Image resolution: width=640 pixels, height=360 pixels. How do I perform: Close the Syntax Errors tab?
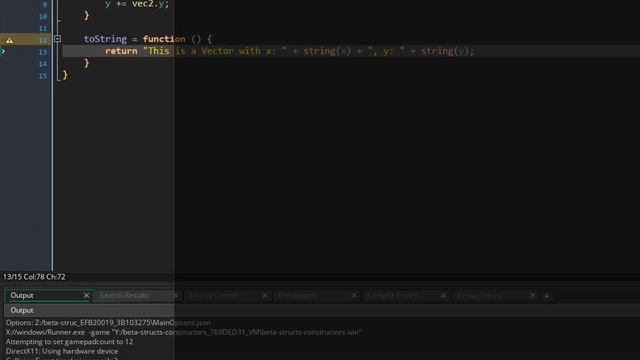[532, 295]
